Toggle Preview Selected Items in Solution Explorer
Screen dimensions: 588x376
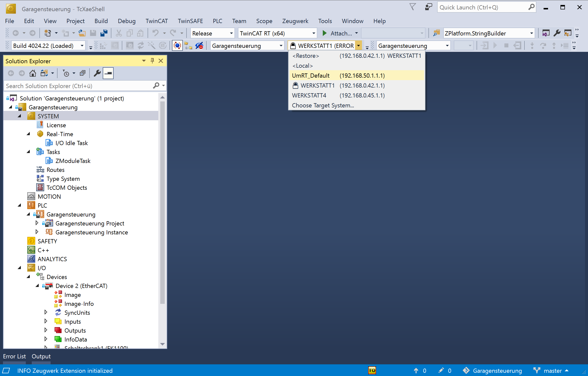pos(108,73)
